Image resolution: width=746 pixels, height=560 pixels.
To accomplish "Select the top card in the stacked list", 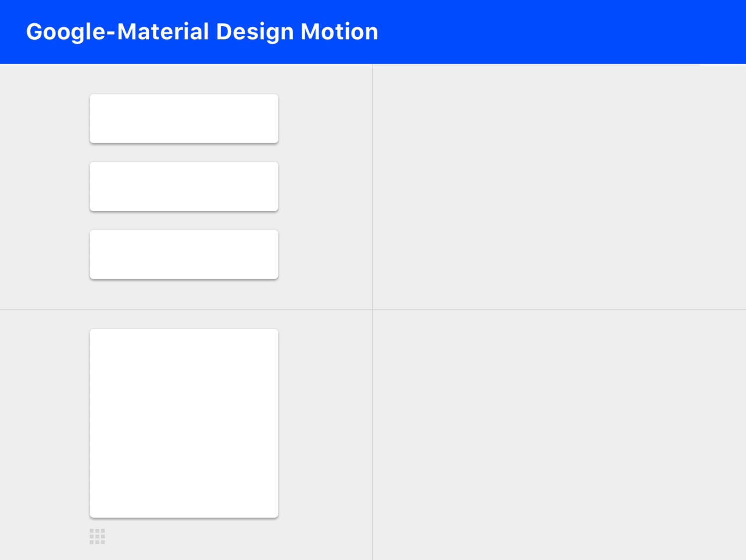I will [184, 118].
